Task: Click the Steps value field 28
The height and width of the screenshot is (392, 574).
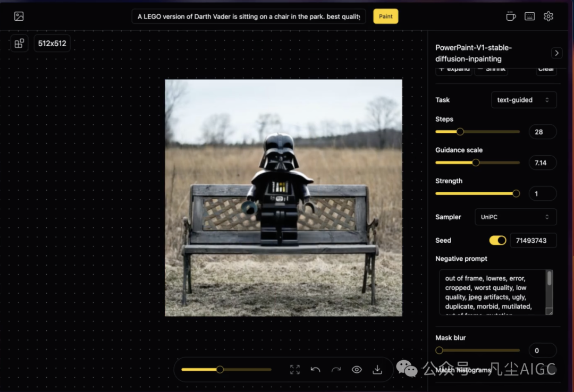Action: [x=543, y=132]
